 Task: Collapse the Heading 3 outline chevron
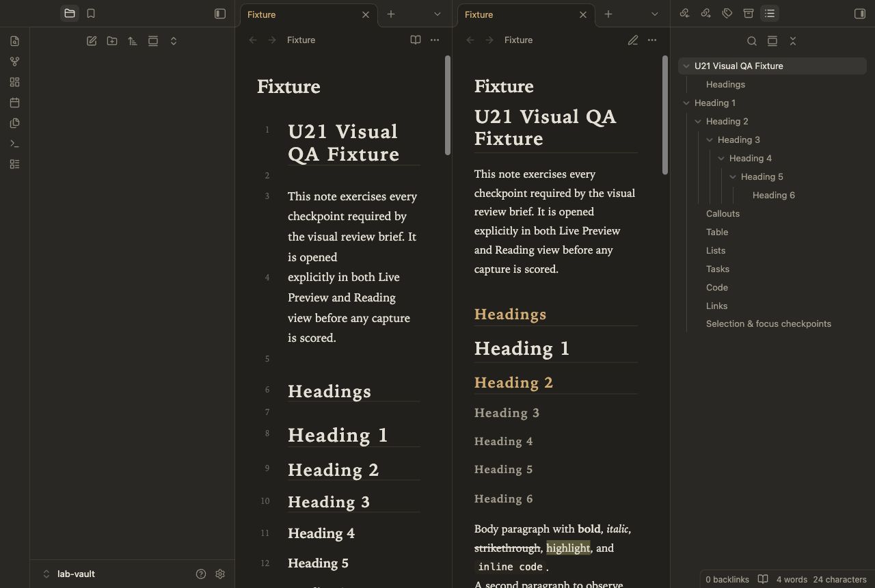point(710,140)
